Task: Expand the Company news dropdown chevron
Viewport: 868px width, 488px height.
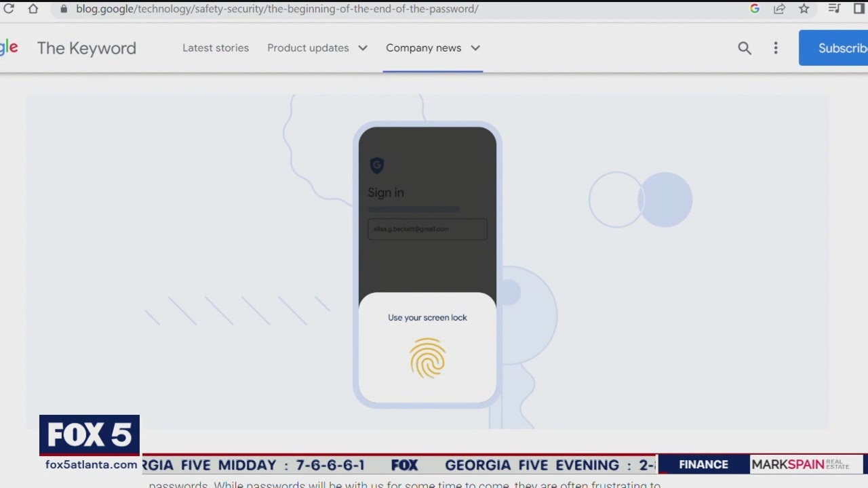Action: tap(475, 48)
